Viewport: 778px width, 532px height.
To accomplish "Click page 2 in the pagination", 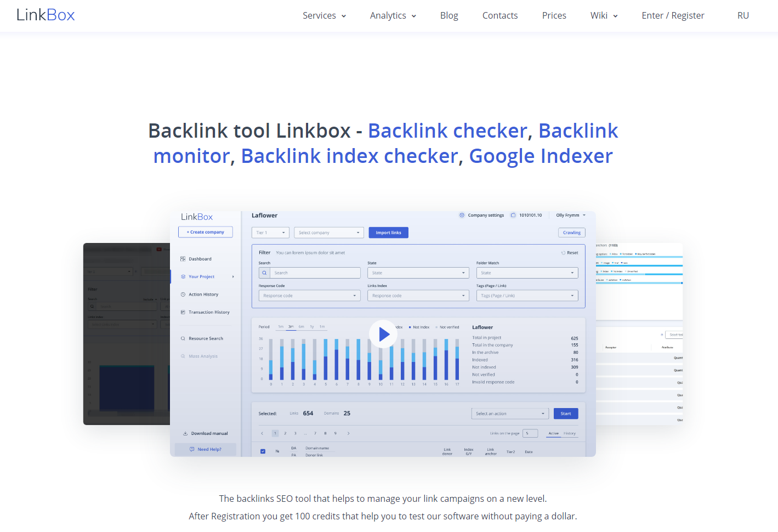I will pyautogui.click(x=285, y=433).
